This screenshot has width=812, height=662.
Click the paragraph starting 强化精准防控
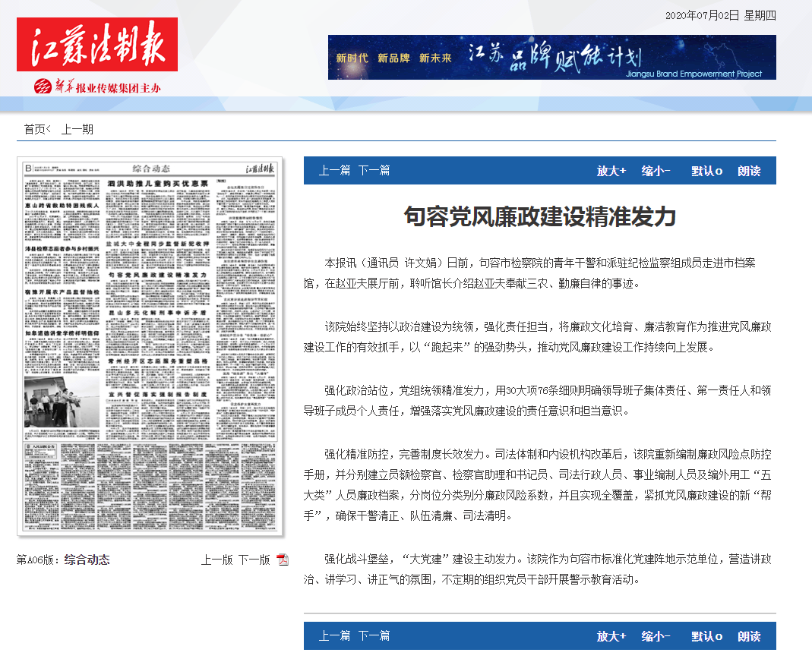tap(538, 485)
